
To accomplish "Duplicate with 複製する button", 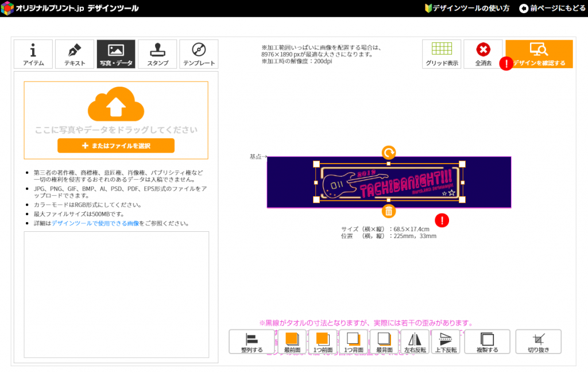I will [487, 342].
